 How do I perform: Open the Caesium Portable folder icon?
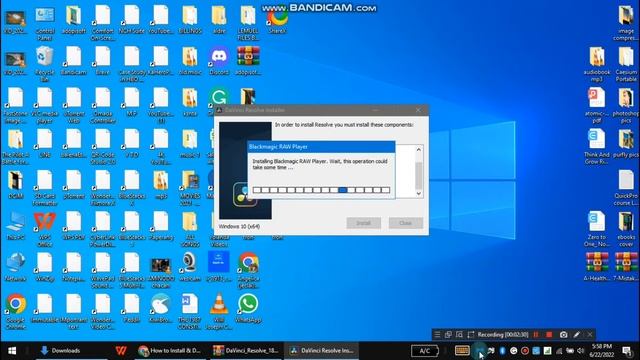click(626, 64)
